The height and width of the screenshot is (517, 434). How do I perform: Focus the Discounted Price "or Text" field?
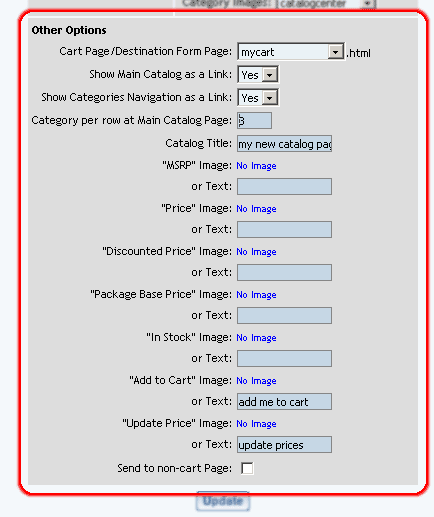click(284, 272)
